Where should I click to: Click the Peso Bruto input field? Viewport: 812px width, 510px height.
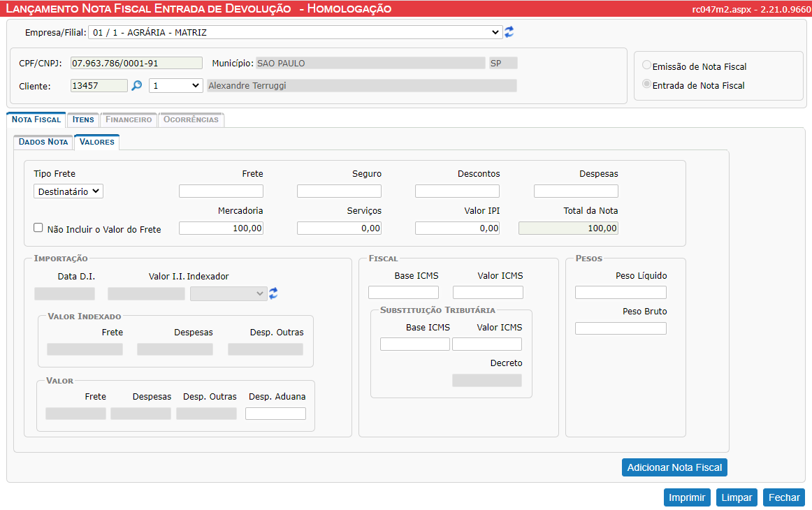coord(621,328)
